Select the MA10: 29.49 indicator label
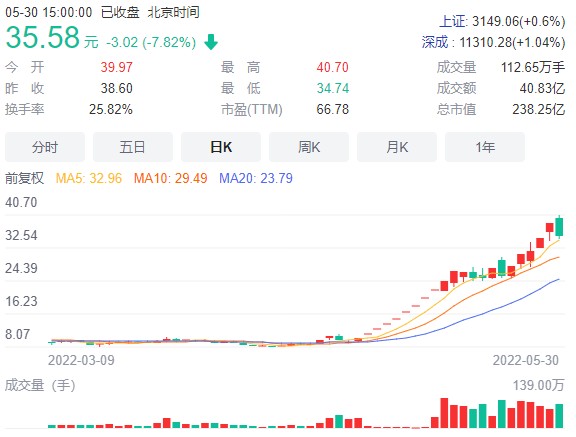This screenshot has height=437, width=576. coord(170,178)
